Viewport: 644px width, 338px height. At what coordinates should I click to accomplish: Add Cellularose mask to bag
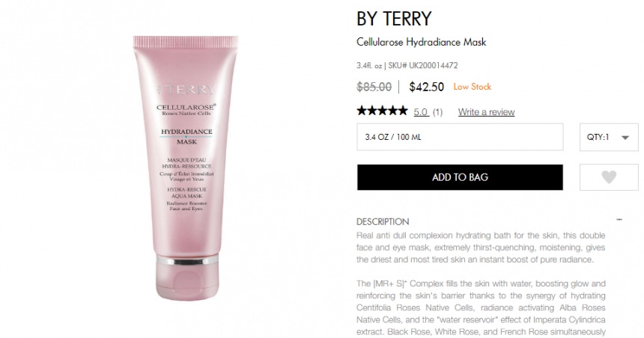pyautogui.click(x=460, y=177)
